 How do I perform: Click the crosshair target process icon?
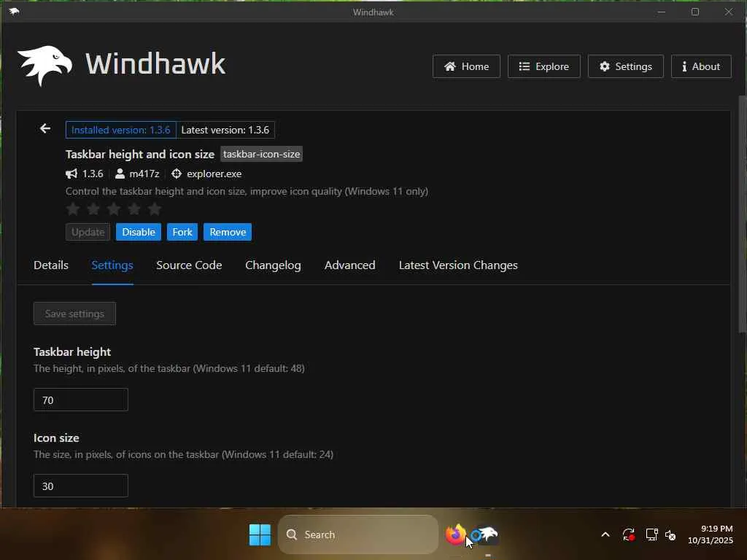pyautogui.click(x=177, y=174)
